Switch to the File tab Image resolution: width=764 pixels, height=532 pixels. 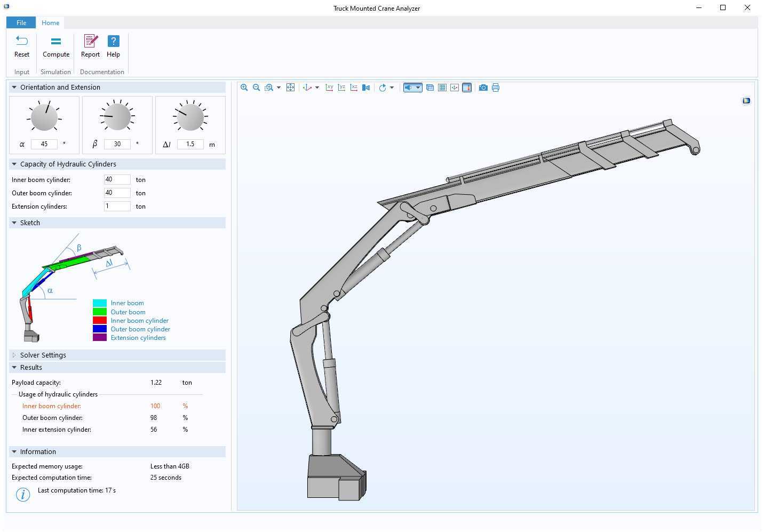click(x=21, y=22)
